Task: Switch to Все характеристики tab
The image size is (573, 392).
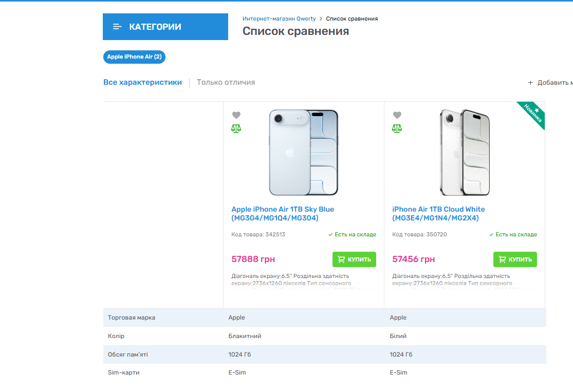Action: [142, 82]
